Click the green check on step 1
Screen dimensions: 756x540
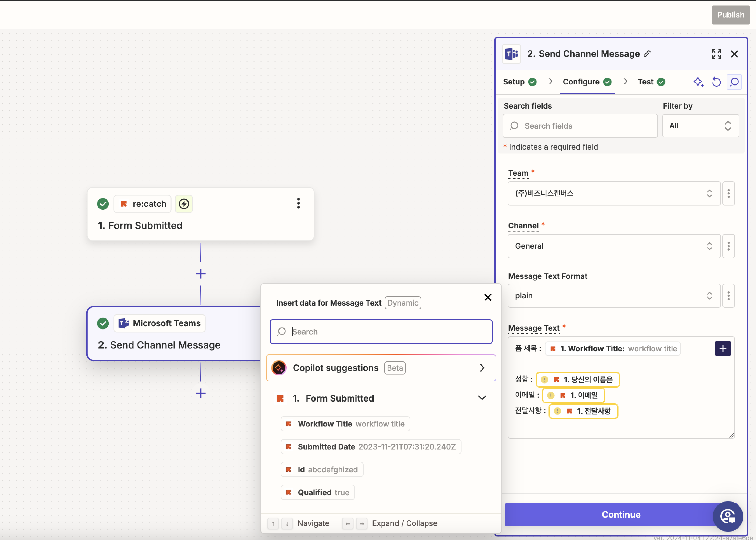[103, 204]
